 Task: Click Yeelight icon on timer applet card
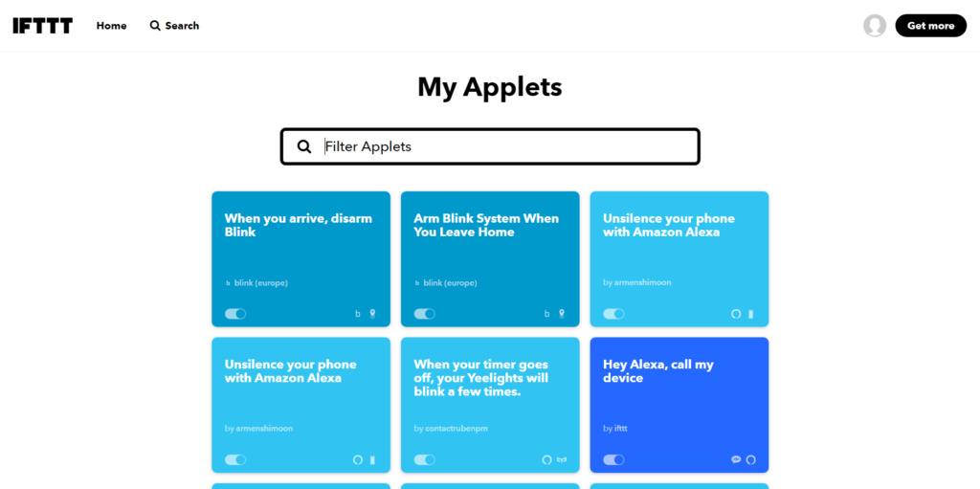(562, 459)
